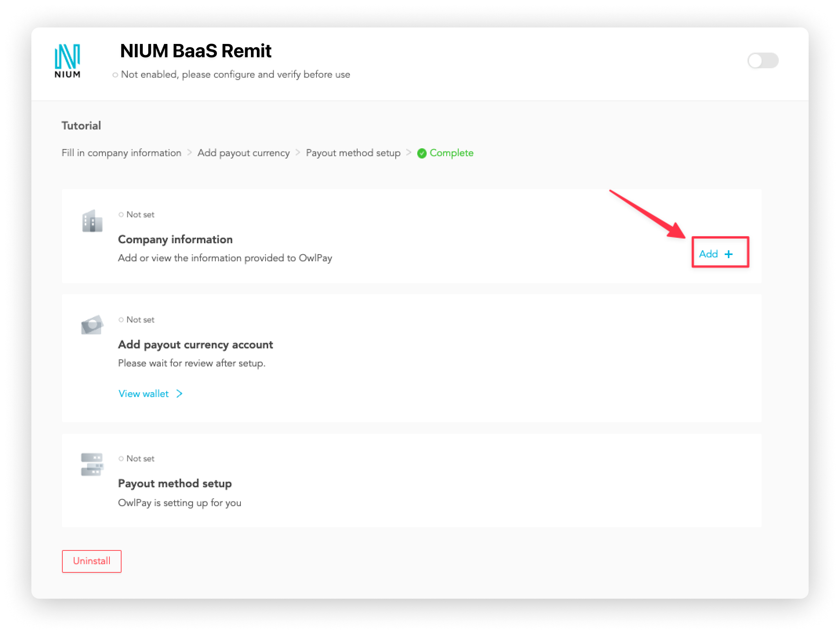840x634 pixels.
Task: Click the chevron beside View wallet
Action: [179, 394]
